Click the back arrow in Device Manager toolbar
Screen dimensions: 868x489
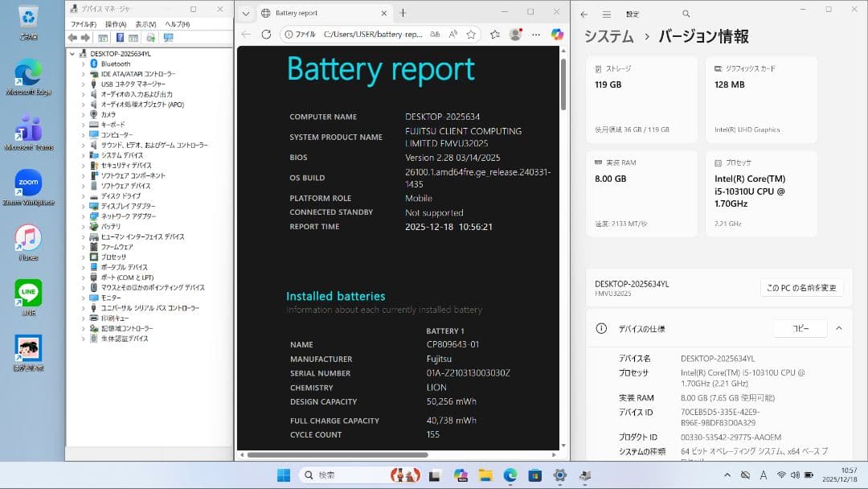coord(72,37)
